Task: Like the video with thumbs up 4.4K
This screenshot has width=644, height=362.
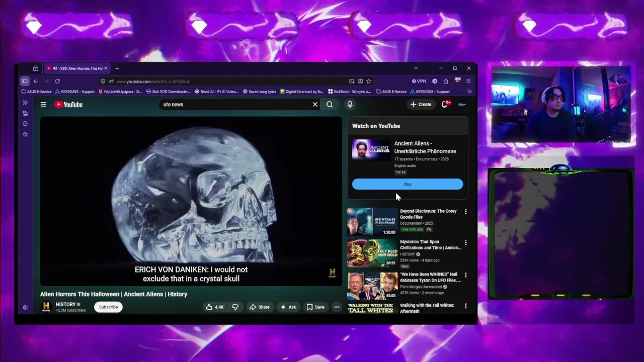Action: pyautogui.click(x=215, y=307)
